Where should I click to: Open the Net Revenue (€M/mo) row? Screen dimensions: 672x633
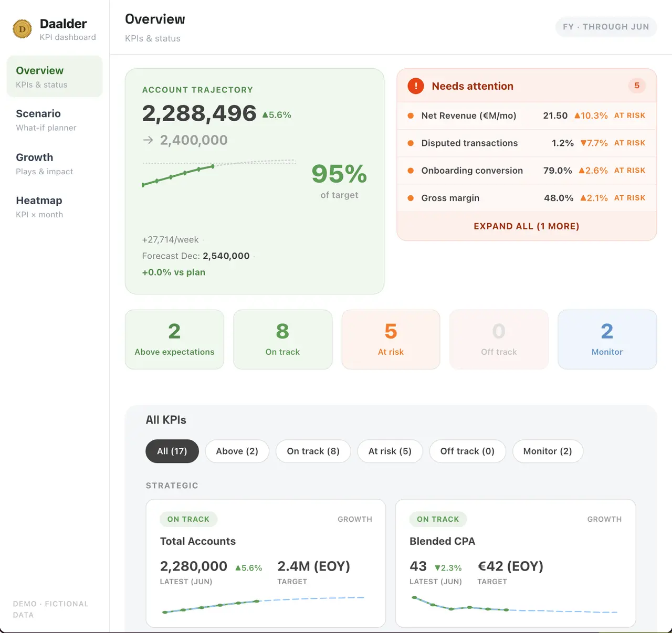pyautogui.click(x=527, y=115)
